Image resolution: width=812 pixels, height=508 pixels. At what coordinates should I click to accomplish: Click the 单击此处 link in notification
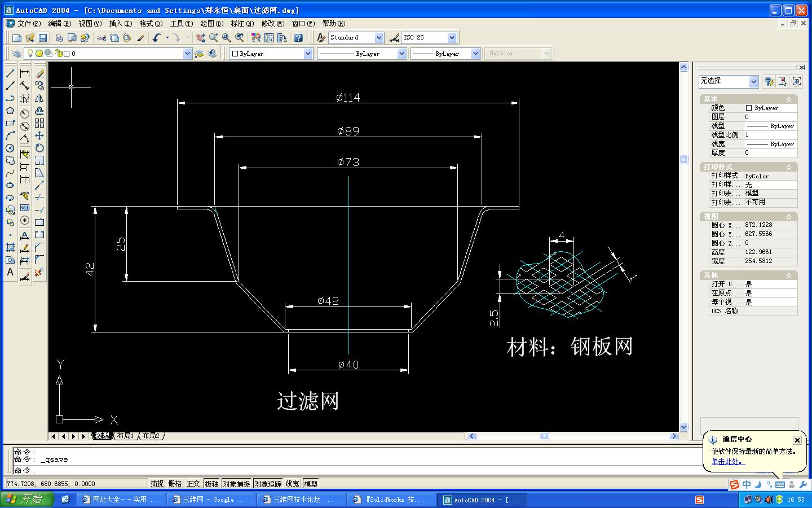click(x=727, y=462)
